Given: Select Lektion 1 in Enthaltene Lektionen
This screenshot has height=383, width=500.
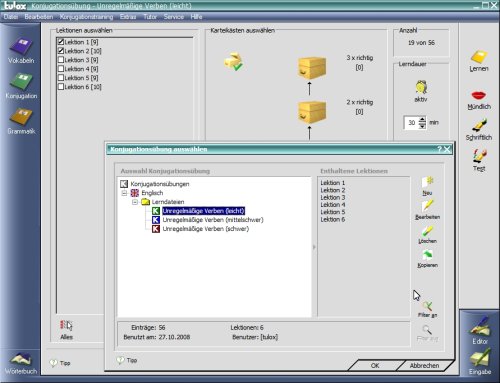Looking at the screenshot, I should pos(333,183).
